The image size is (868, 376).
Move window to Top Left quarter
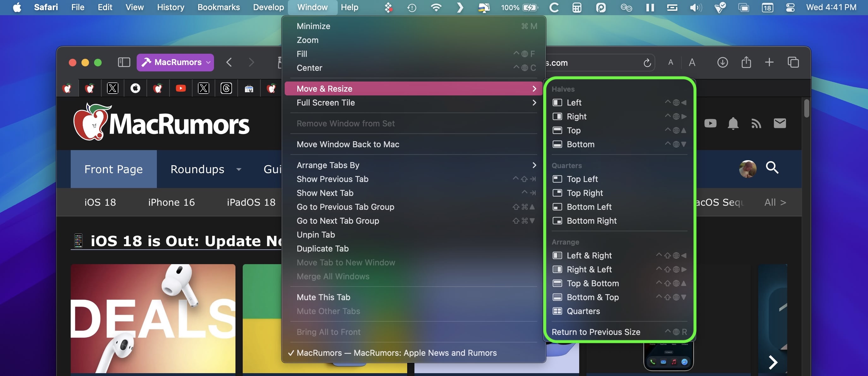[x=619, y=179]
